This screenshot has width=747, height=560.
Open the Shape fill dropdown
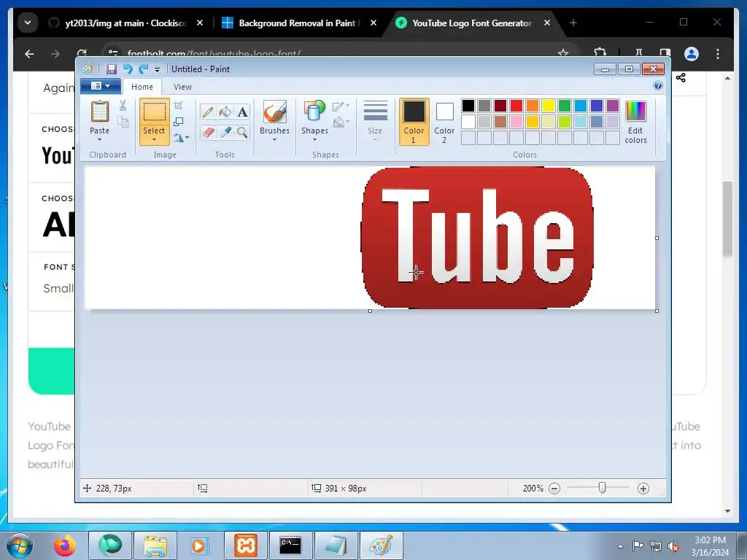click(341, 122)
